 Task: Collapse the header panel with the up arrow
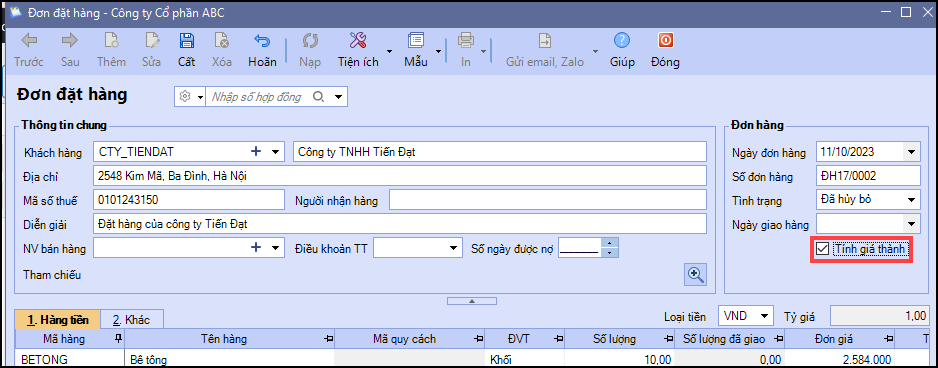tap(471, 300)
